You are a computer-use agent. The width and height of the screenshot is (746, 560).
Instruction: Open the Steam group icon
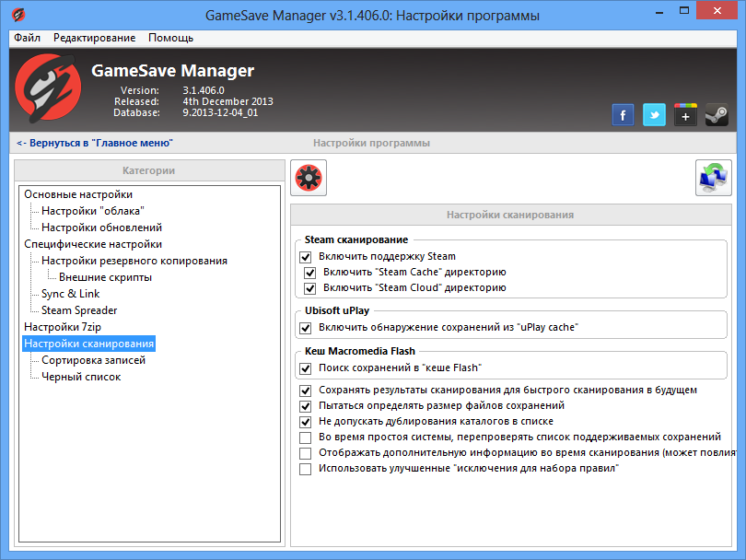717,114
